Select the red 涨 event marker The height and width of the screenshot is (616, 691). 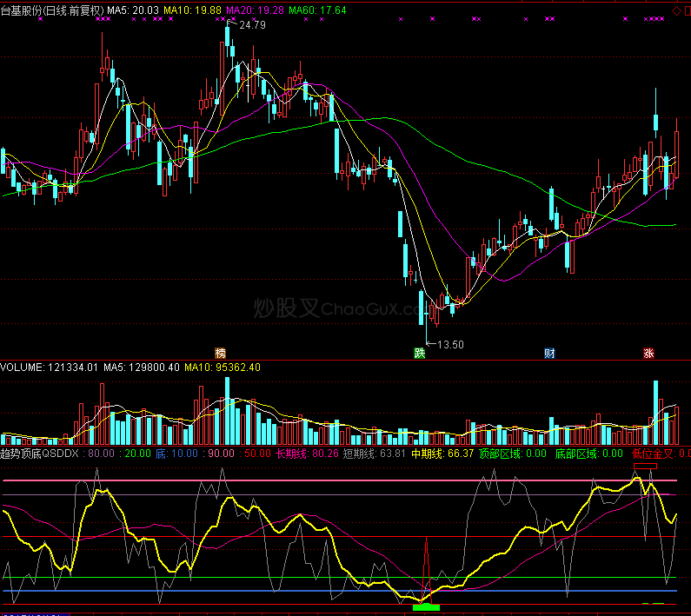pyautogui.click(x=648, y=353)
